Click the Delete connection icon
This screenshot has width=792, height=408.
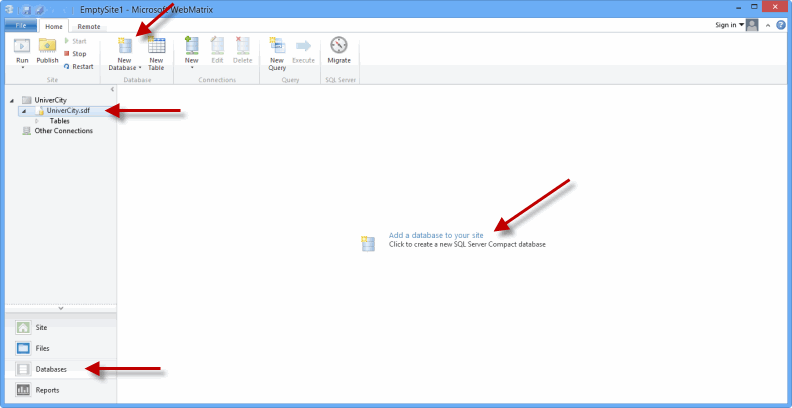(x=242, y=45)
